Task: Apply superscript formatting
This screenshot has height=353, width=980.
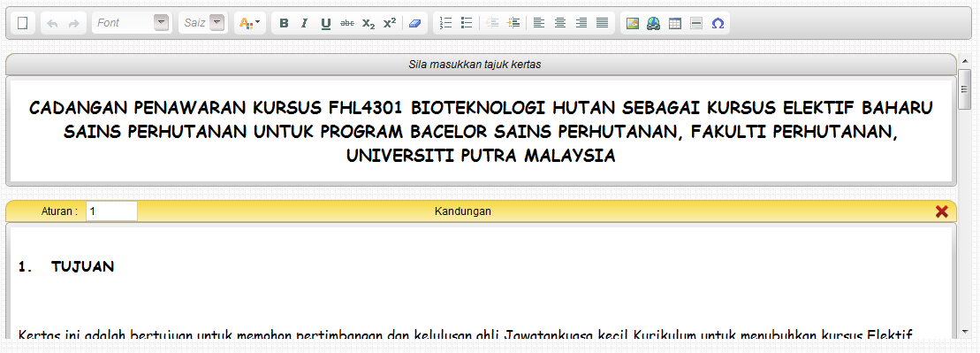Action: pyautogui.click(x=390, y=23)
